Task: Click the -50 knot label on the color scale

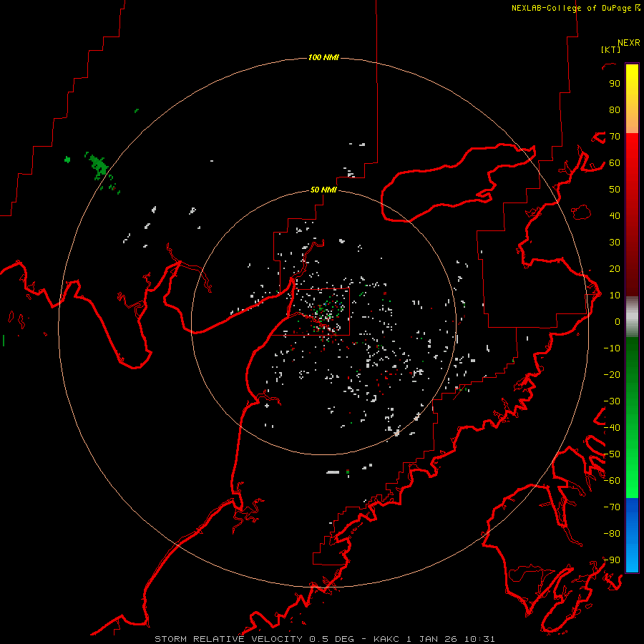Action: [612, 454]
